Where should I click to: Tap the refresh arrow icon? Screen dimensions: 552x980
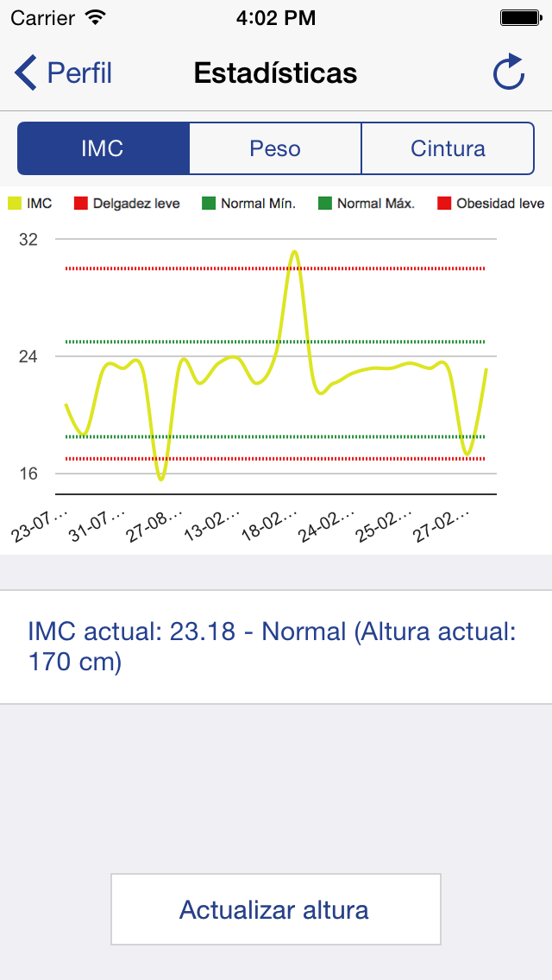point(509,72)
